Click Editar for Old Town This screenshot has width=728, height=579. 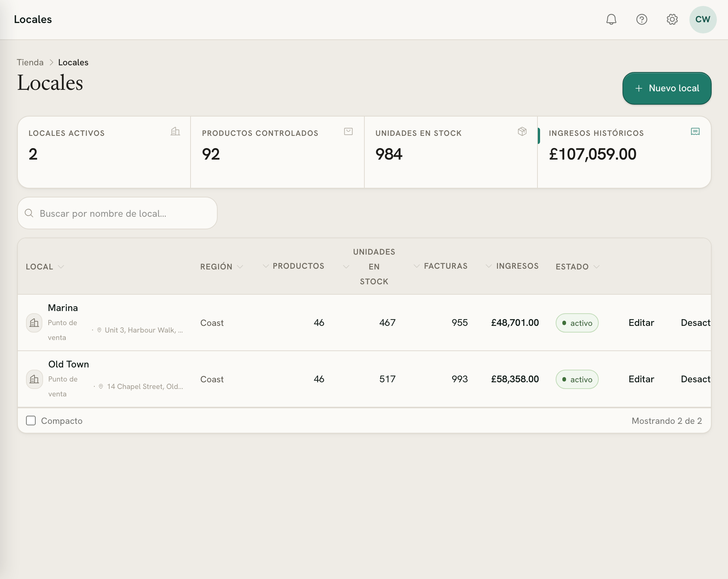click(641, 379)
